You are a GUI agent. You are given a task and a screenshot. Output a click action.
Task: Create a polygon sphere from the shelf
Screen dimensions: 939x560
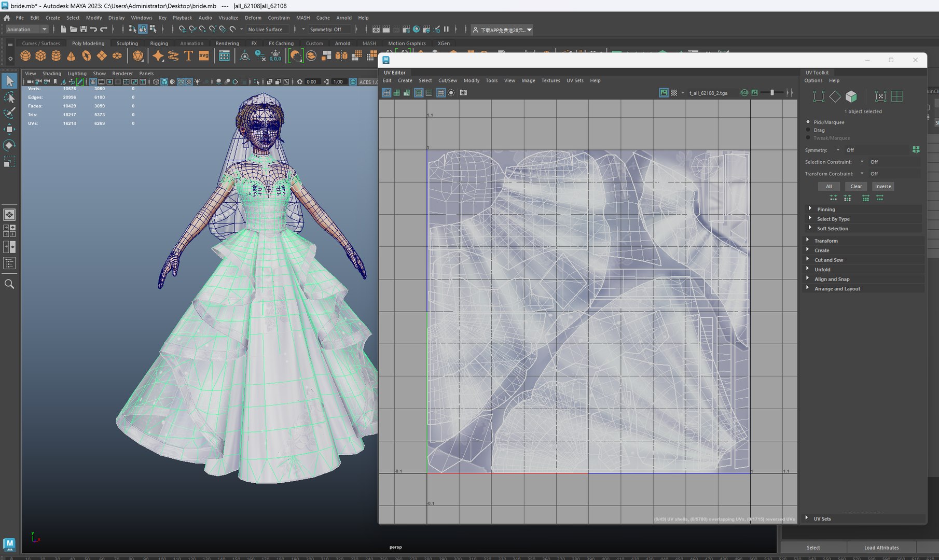click(x=25, y=55)
